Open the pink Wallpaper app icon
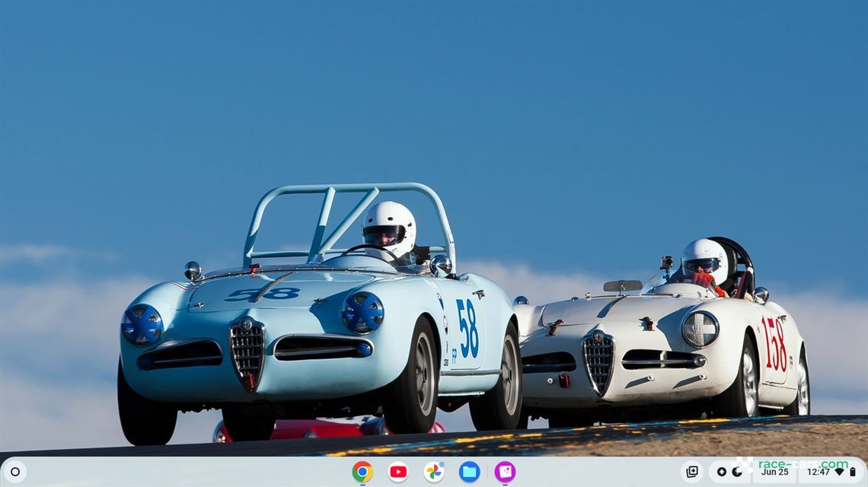The width and height of the screenshot is (868, 487). [x=505, y=472]
